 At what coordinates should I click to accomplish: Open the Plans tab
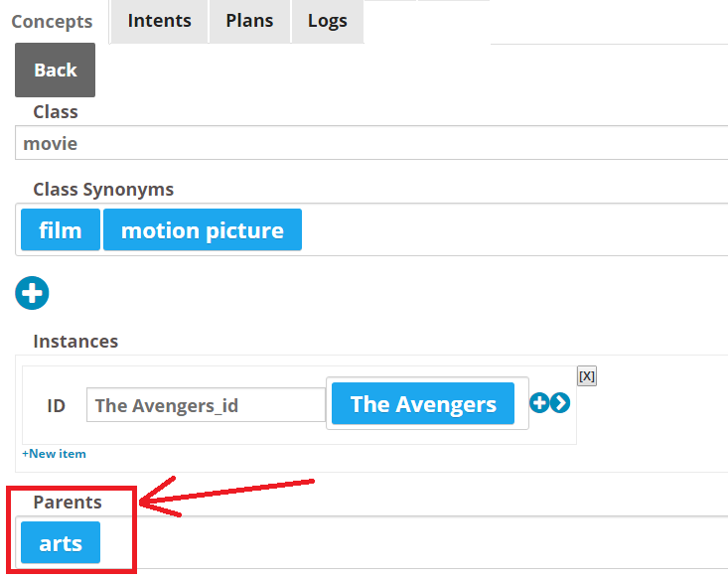pos(249,21)
